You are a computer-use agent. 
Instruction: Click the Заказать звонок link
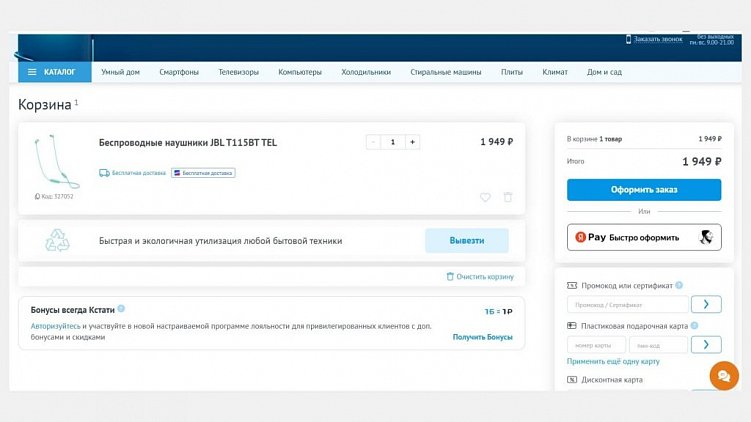(x=658, y=39)
